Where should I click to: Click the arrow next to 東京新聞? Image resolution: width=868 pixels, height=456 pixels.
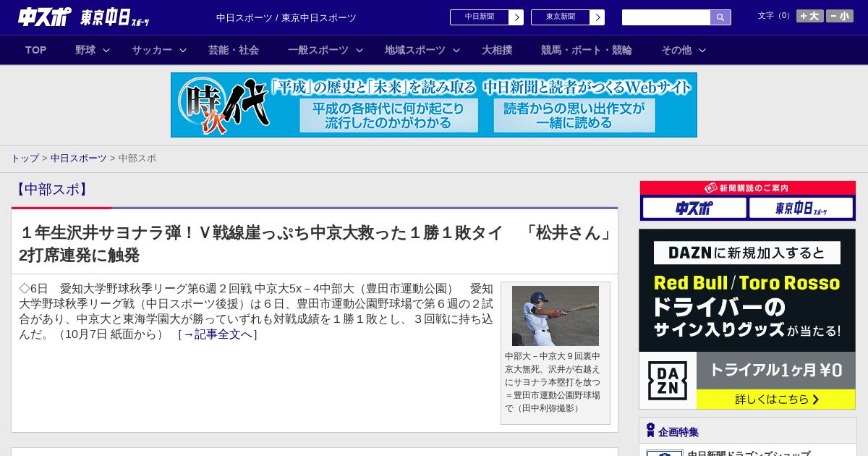click(597, 17)
